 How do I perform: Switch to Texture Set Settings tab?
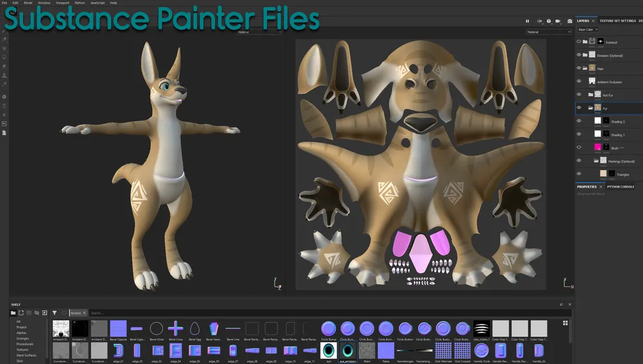[617, 21]
